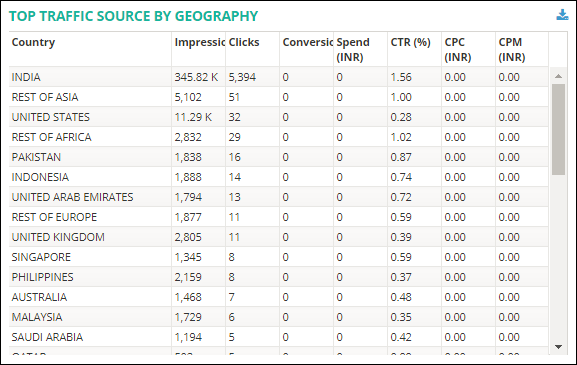The image size is (577, 365).
Task: Click India's 345.82 K impressions cell
Action: pyautogui.click(x=198, y=77)
